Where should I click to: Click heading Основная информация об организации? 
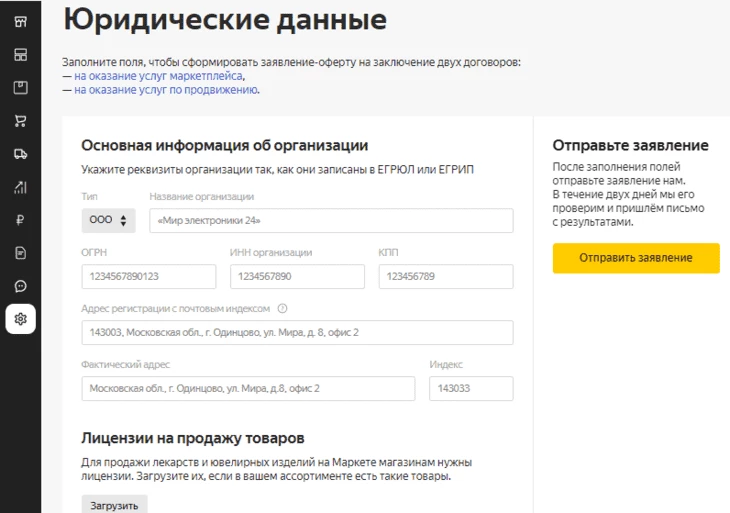pos(224,146)
